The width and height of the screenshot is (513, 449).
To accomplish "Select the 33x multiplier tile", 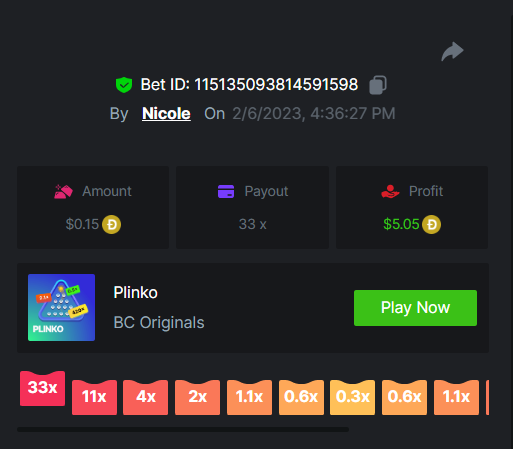I will 42,388.
